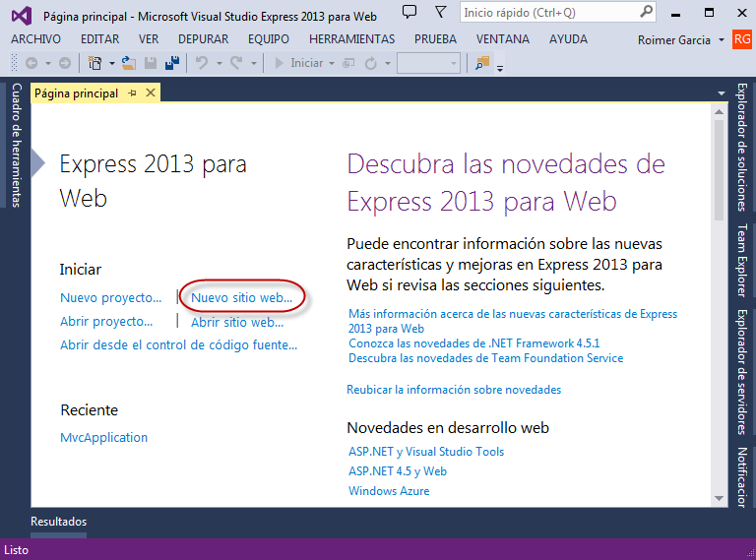This screenshot has width=756, height=560.
Task: Click the Visual Studio logo icon
Action: pos(21,15)
